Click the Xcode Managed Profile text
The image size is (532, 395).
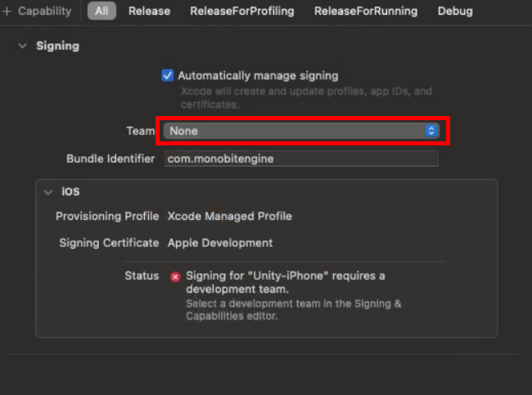(229, 217)
